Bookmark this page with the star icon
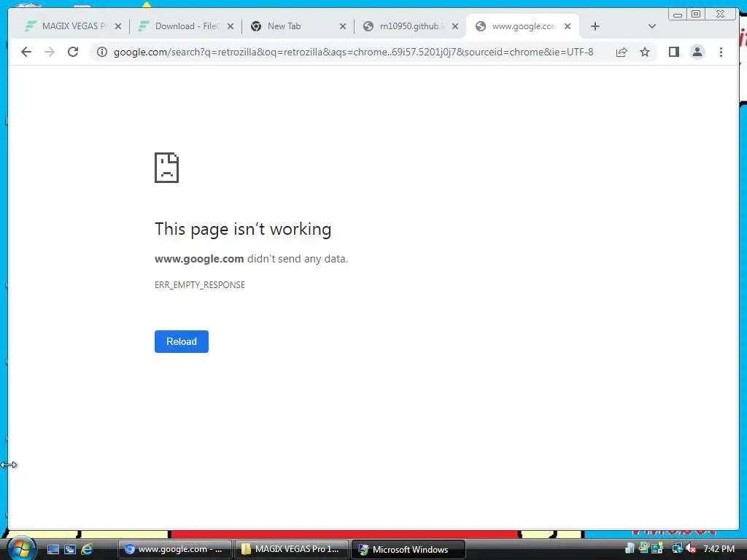 point(645,52)
